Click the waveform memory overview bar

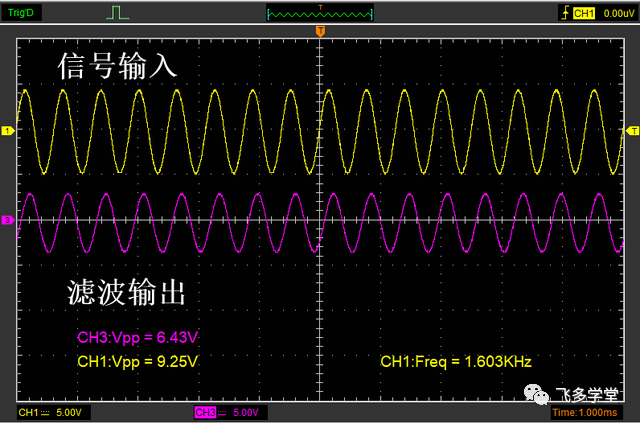[320, 15]
